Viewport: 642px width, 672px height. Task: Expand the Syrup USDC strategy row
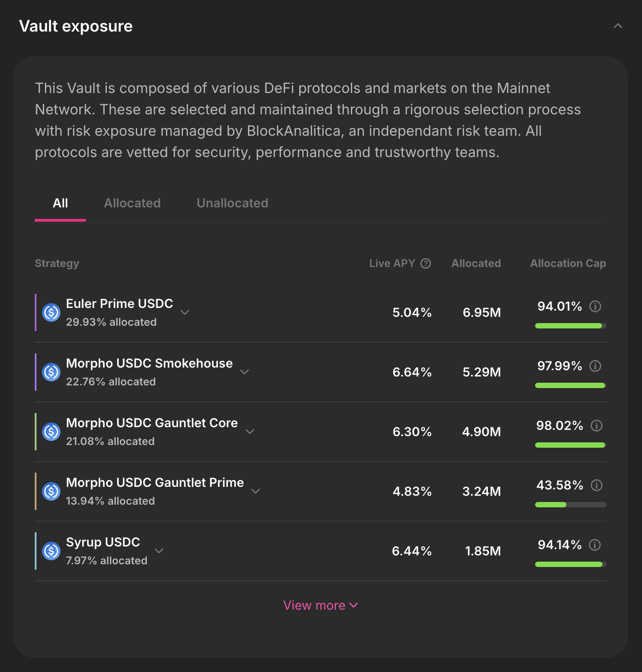(x=159, y=551)
